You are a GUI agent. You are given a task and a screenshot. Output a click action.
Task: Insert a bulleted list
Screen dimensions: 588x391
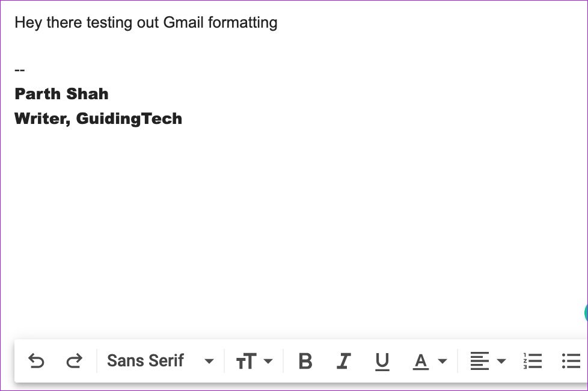571,361
